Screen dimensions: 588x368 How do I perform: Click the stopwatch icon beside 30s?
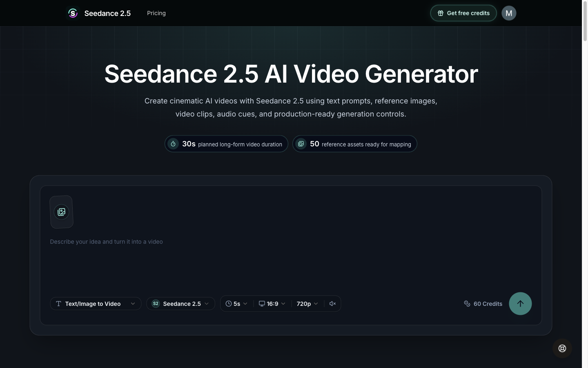click(173, 144)
